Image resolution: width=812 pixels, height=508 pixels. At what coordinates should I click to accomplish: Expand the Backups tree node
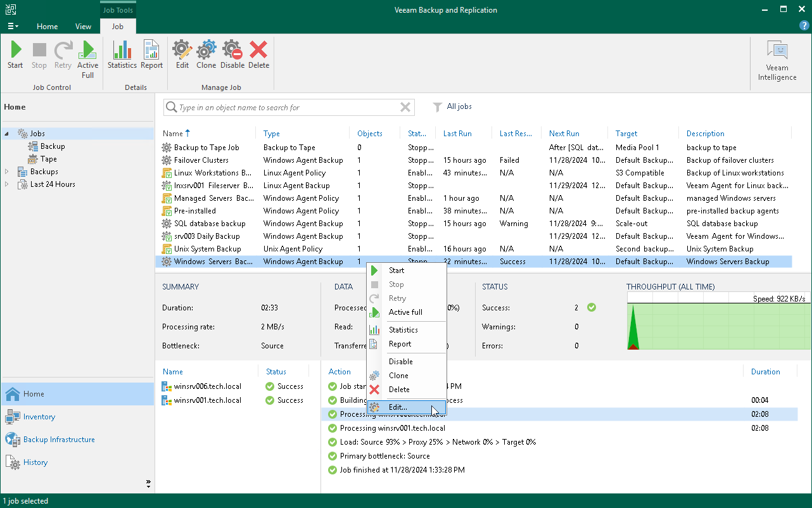7,172
